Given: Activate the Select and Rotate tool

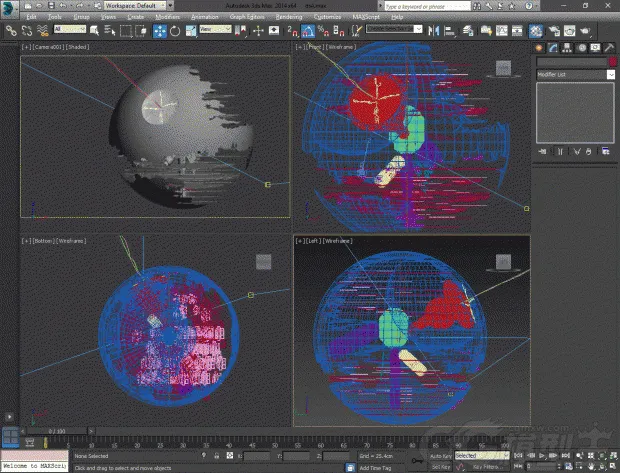Looking at the screenshot, I should pos(175,31).
